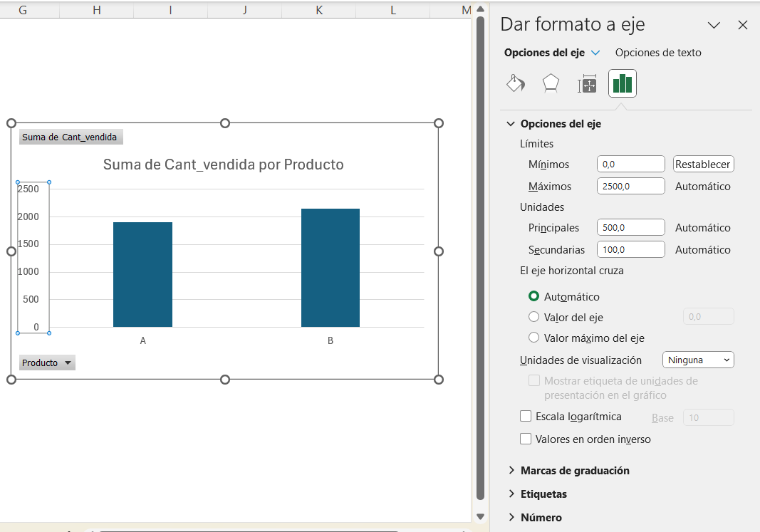This screenshot has width=760, height=532.
Task: Open the task pane options chevron
Action: click(714, 25)
